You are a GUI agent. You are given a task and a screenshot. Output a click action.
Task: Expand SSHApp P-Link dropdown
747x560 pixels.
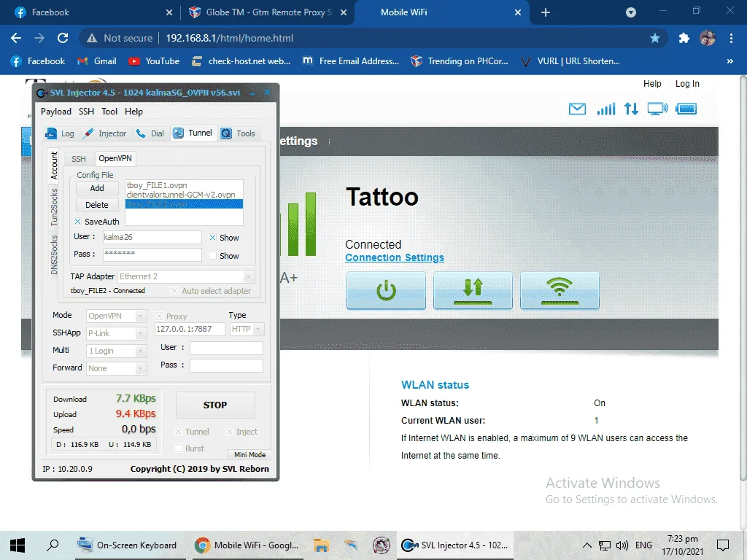point(141,334)
